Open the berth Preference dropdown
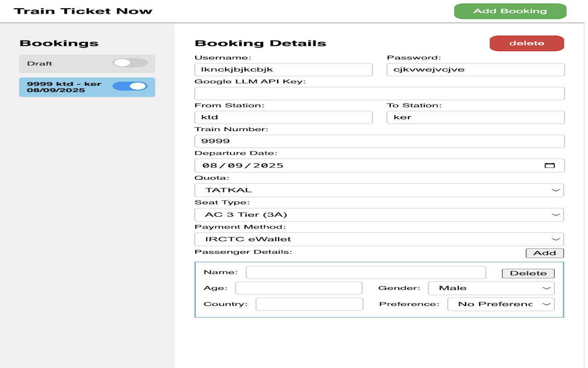The width and height of the screenshot is (588, 368). click(501, 304)
